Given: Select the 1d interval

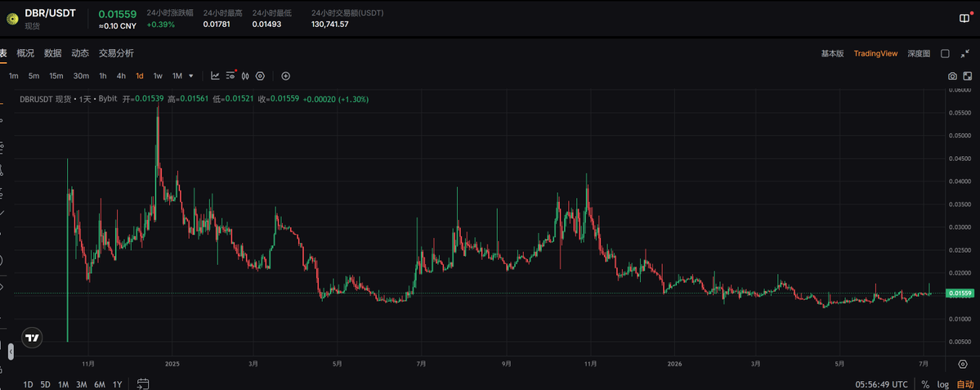Looking at the screenshot, I should [140, 76].
